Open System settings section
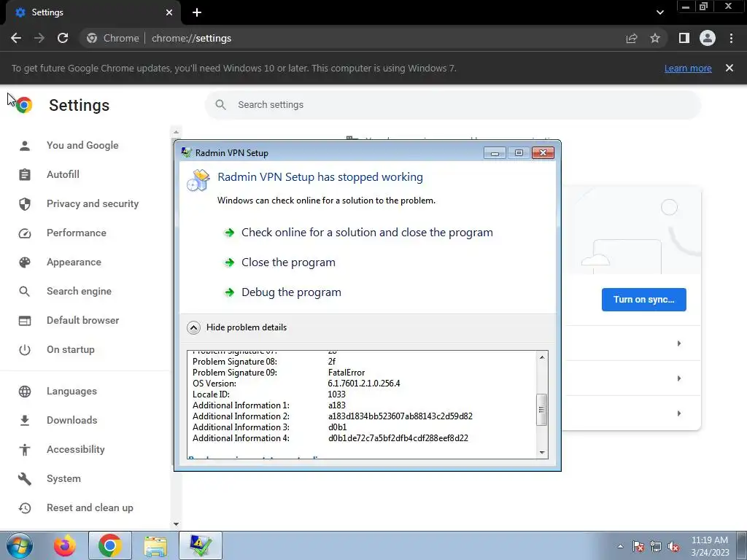The image size is (747, 560). (x=63, y=478)
